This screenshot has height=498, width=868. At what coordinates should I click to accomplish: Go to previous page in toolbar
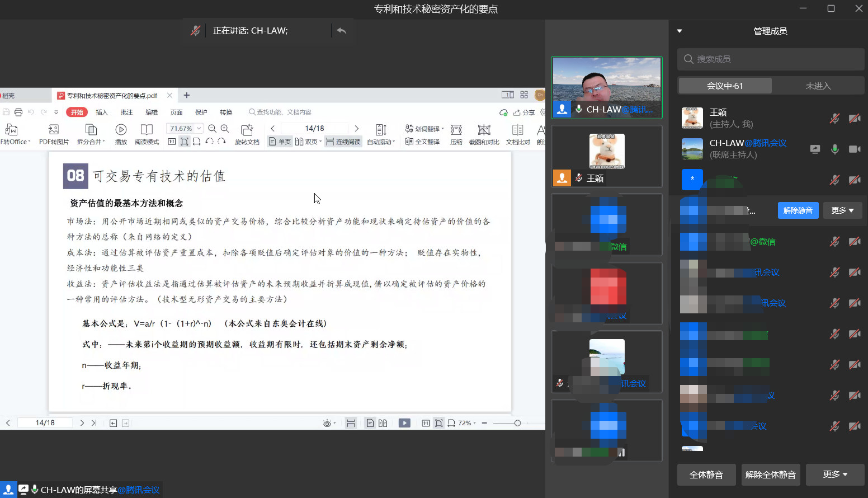point(273,128)
